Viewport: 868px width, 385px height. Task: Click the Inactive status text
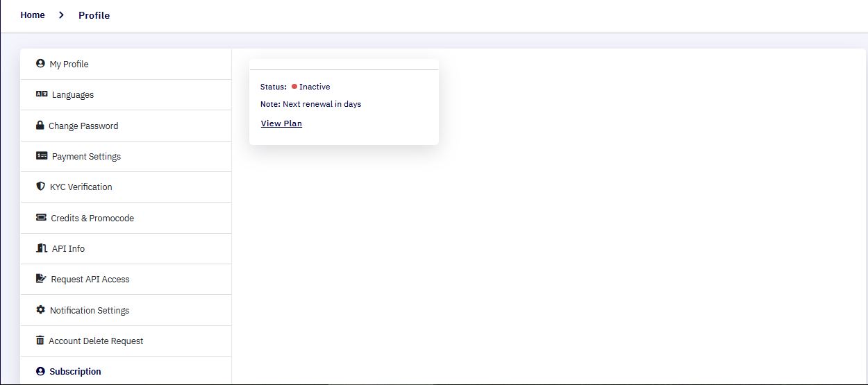[315, 87]
